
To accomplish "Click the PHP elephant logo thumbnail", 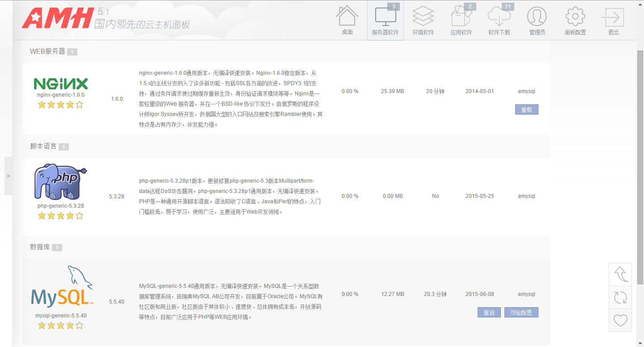I will point(61,181).
